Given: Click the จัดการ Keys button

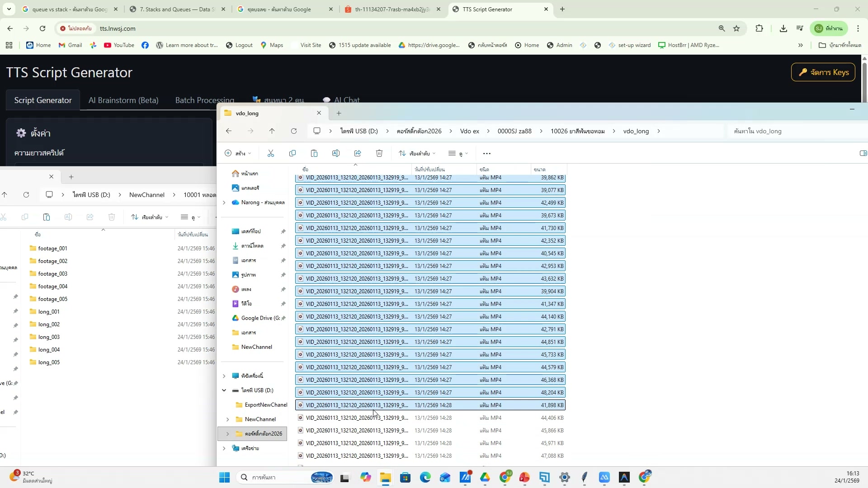Looking at the screenshot, I should [823, 72].
